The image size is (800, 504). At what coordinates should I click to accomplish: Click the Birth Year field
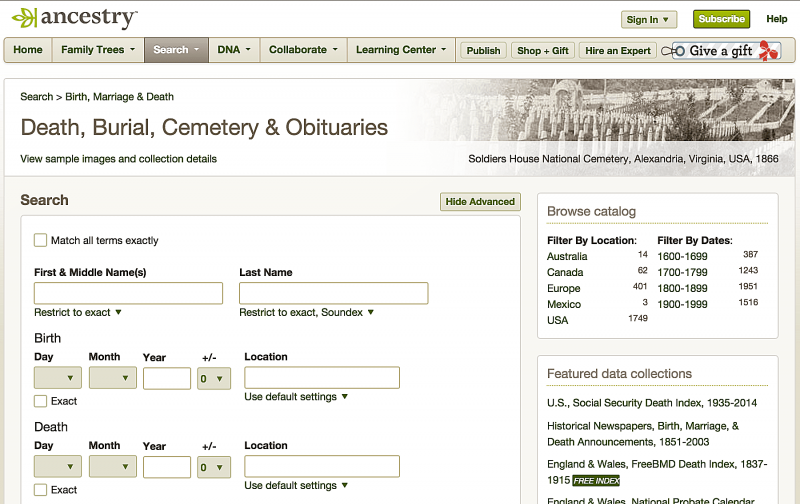(x=167, y=379)
